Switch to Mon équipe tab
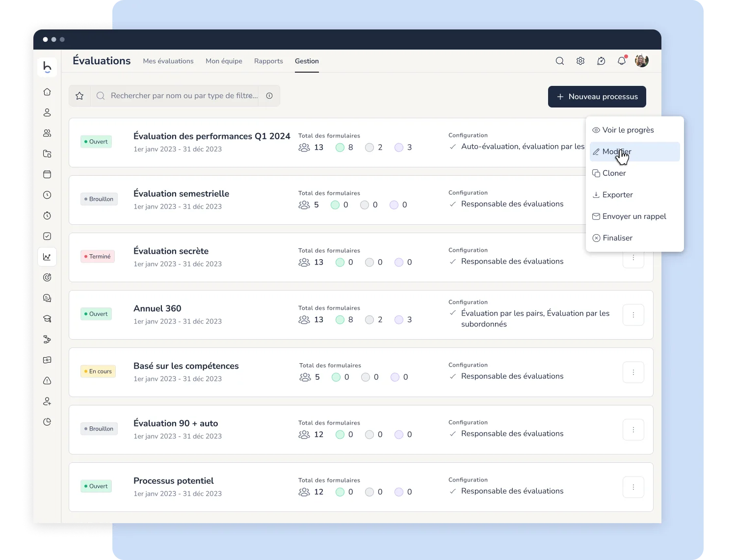736x560 pixels. (224, 61)
